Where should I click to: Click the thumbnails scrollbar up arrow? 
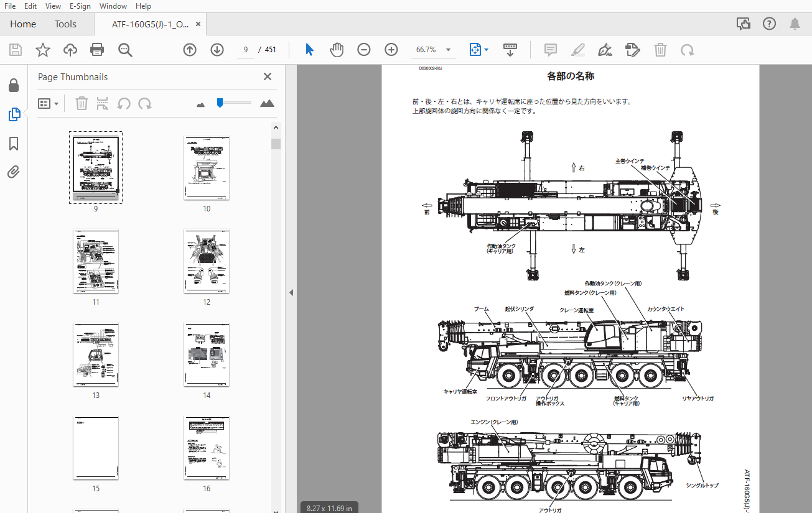pyautogui.click(x=276, y=127)
